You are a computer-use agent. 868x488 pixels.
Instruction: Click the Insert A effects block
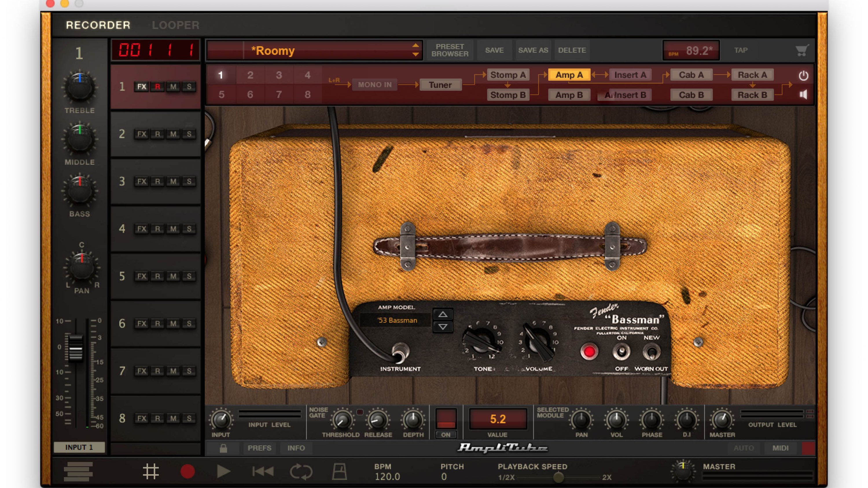coord(630,75)
